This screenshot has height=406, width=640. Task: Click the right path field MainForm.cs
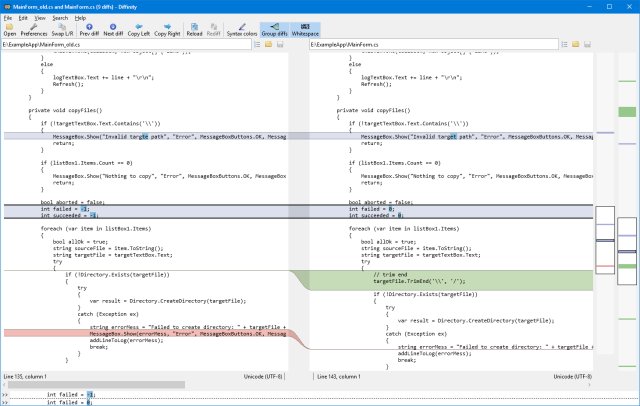[x=433, y=44]
